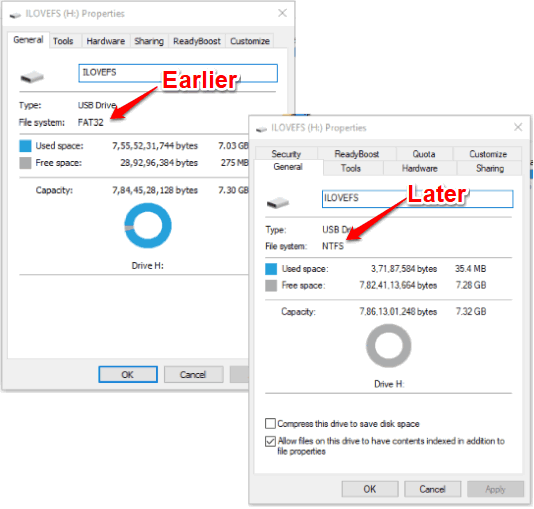Switch to Sharing tab in the FAT32 window
This screenshot has width=534, height=509.
pyautogui.click(x=149, y=41)
